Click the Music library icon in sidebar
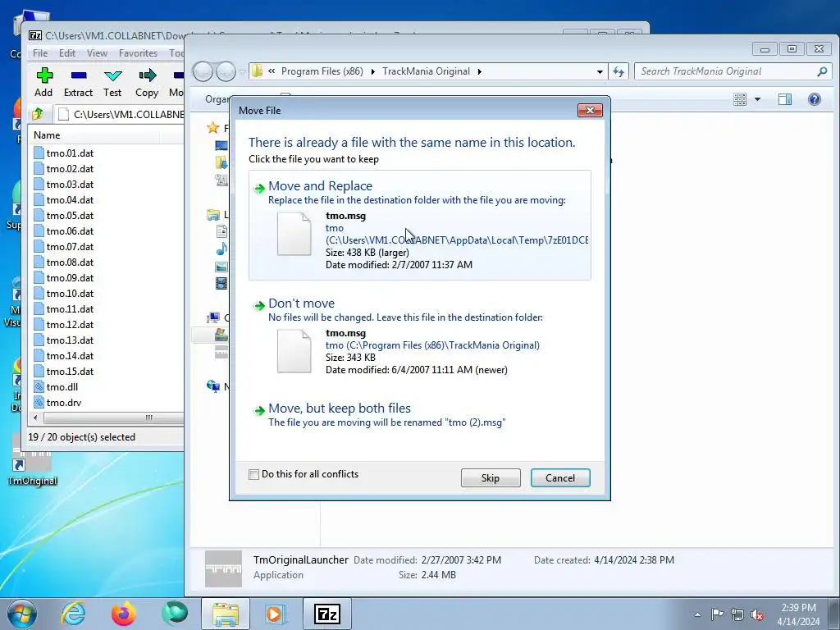840x630 pixels. pyautogui.click(x=221, y=249)
